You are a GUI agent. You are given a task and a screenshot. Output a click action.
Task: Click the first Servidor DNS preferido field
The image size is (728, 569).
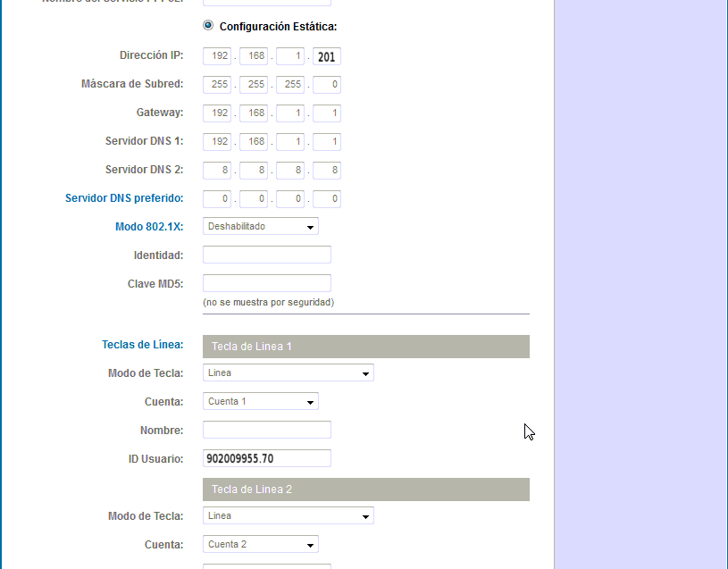[x=216, y=198]
